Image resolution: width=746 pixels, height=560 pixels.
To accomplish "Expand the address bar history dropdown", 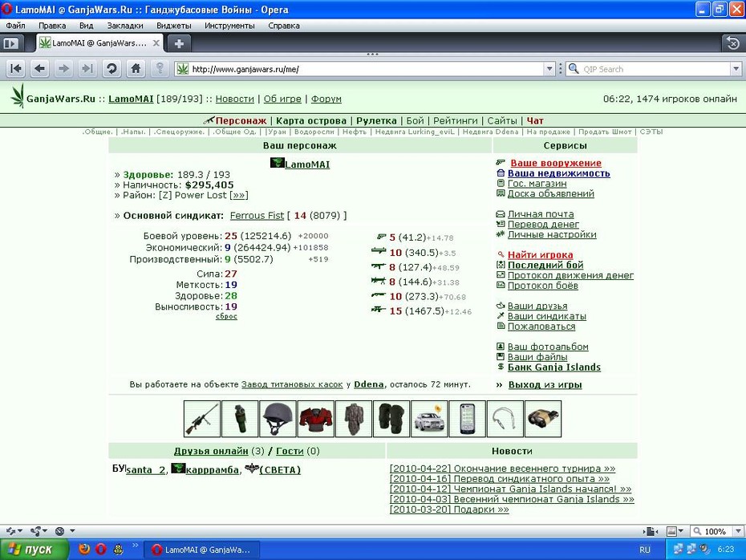I will coord(549,69).
